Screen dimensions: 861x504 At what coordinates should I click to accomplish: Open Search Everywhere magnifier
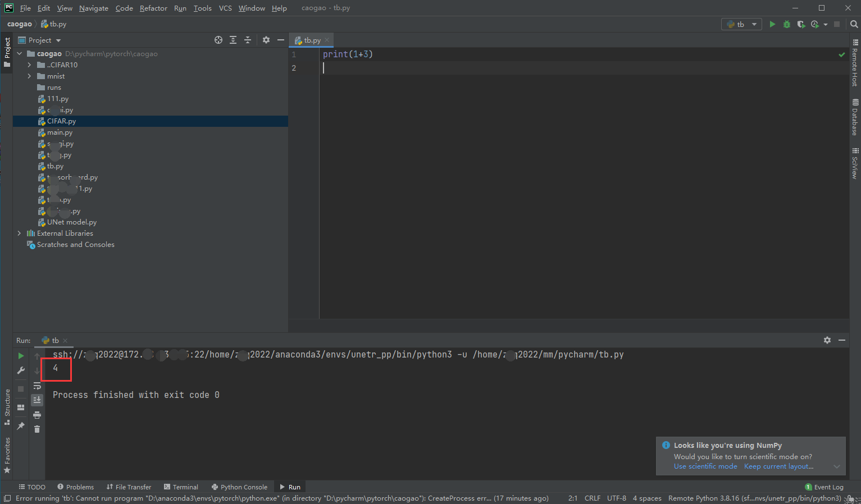854,24
